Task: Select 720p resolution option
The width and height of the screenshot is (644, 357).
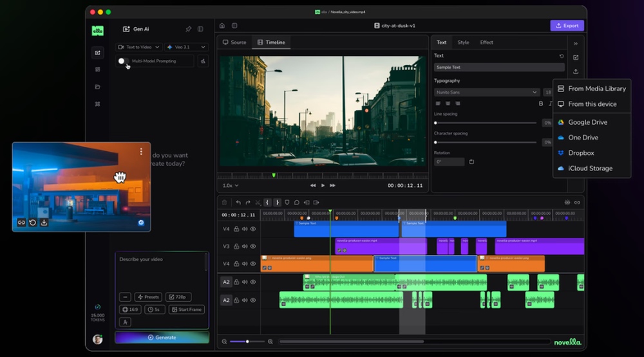Action: pos(178,297)
